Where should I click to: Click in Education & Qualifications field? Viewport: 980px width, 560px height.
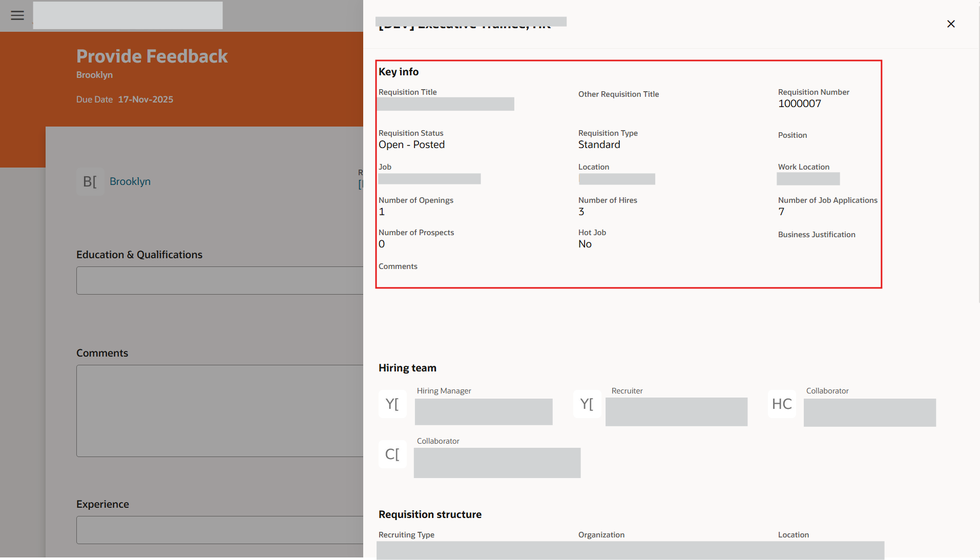point(220,280)
